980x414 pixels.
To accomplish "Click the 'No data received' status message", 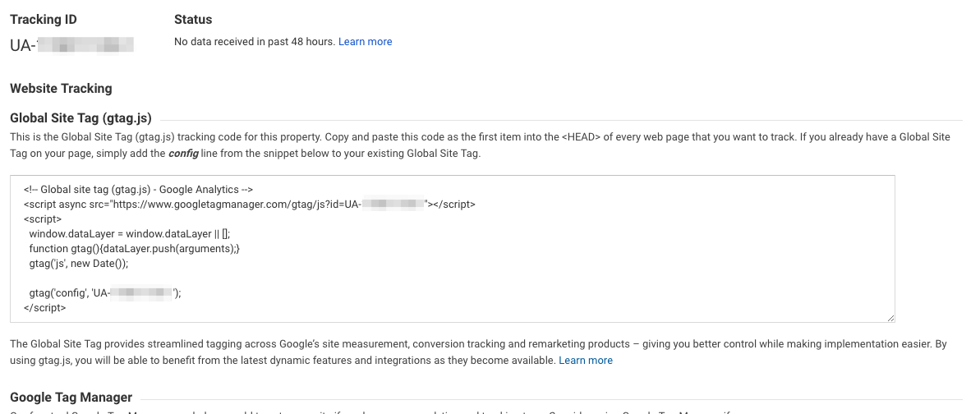I will [x=255, y=42].
